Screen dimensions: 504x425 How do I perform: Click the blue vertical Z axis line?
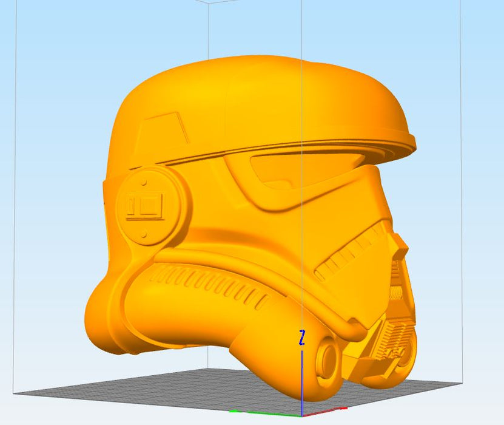click(x=302, y=382)
